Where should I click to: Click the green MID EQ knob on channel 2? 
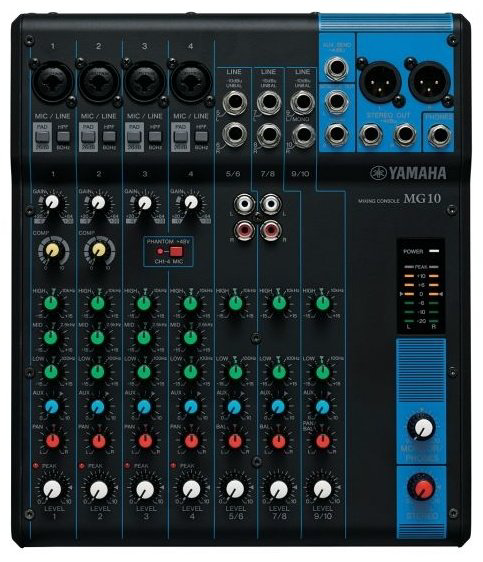tap(97, 338)
